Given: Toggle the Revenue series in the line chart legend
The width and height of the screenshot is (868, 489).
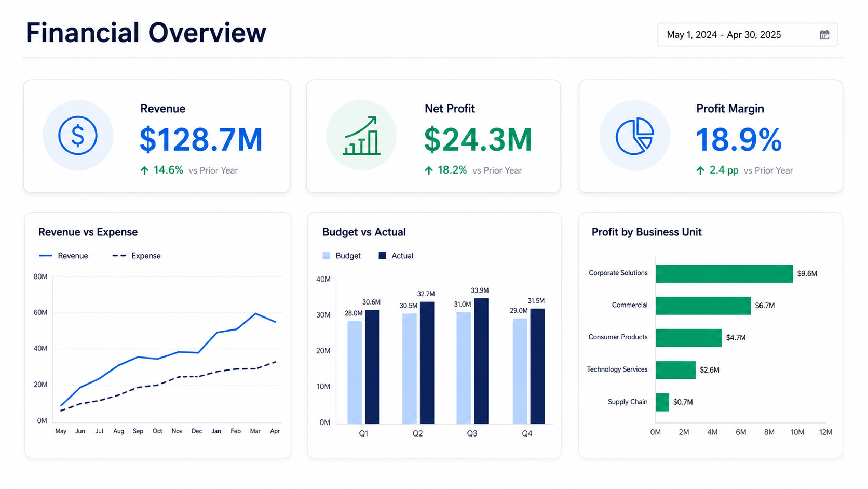Looking at the screenshot, I should click(x=63, y=256).
